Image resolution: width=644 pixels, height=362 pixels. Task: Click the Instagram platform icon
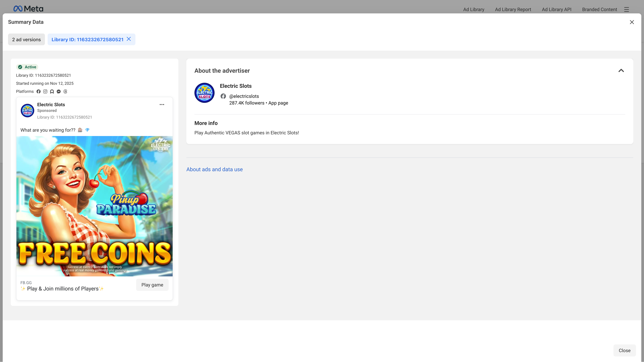[x=45, y=91]
